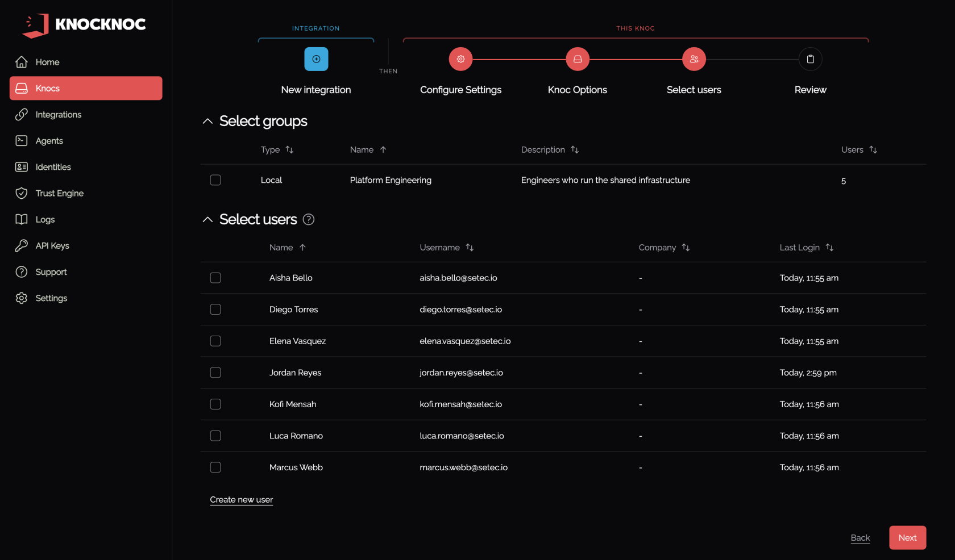This screenshot has width=955, height=560.
Task: Sort groups by Type column arrows
Action: (x=289, y=149)
